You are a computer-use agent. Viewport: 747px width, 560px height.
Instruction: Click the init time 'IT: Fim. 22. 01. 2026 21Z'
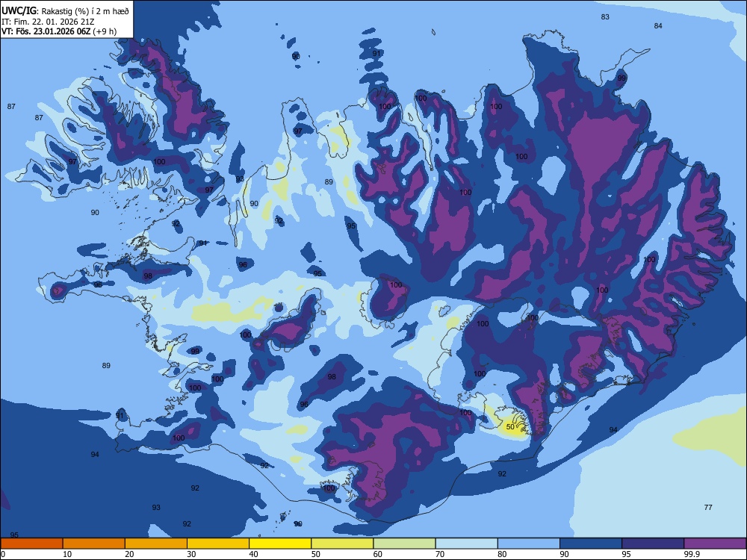click(x=48, y=22)
